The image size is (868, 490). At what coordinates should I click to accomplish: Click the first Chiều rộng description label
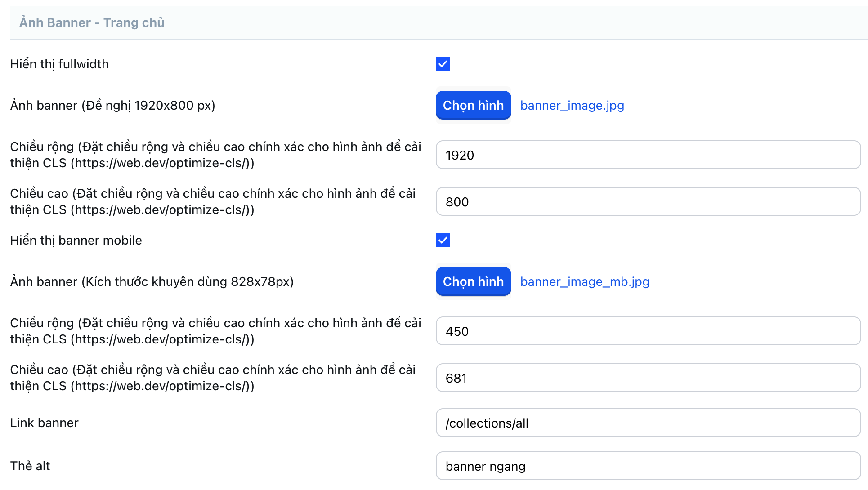(215, 155)
